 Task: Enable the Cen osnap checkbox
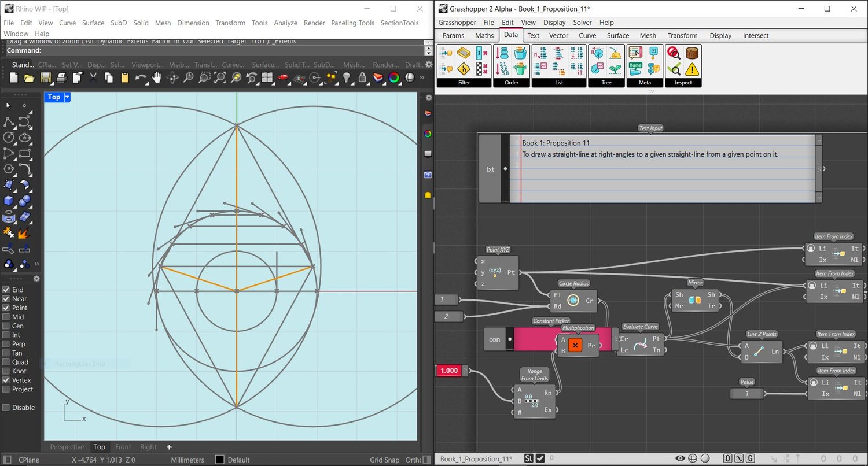(6, 326)
